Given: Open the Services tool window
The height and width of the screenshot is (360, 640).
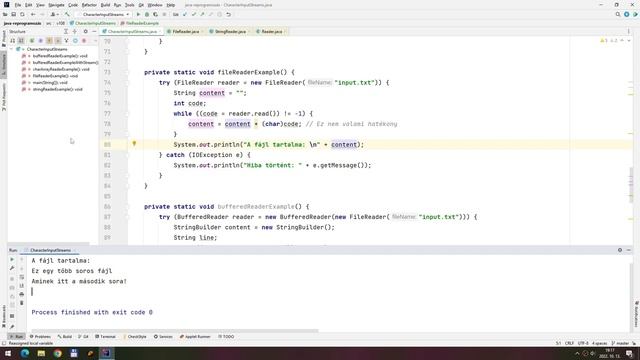Looking at the screenshot, I should [x=163, y=337].
